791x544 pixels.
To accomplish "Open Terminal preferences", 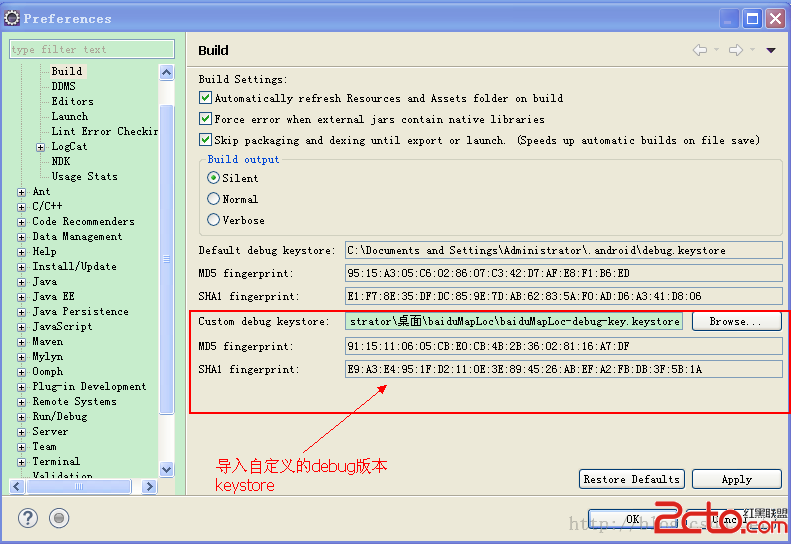I will [x=56, y=462].
